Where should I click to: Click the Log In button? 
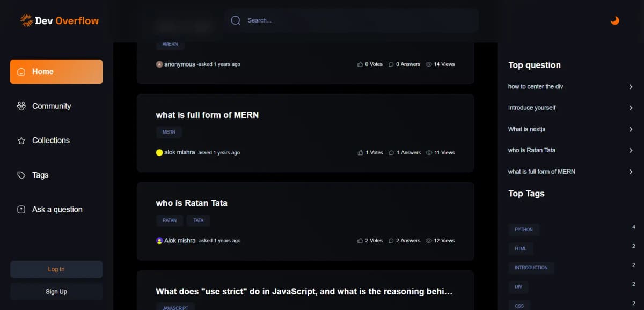[56, 269]
